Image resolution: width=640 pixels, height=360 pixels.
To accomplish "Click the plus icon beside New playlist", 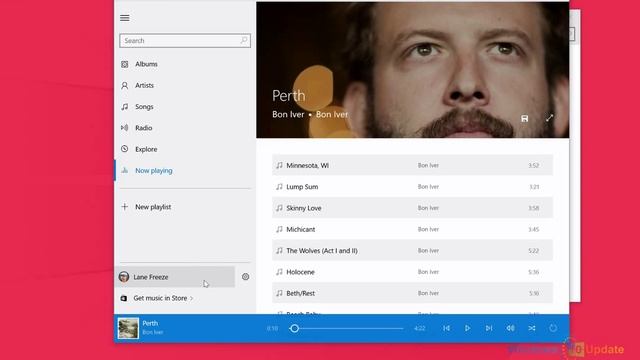I will click(x=125, y=207).
